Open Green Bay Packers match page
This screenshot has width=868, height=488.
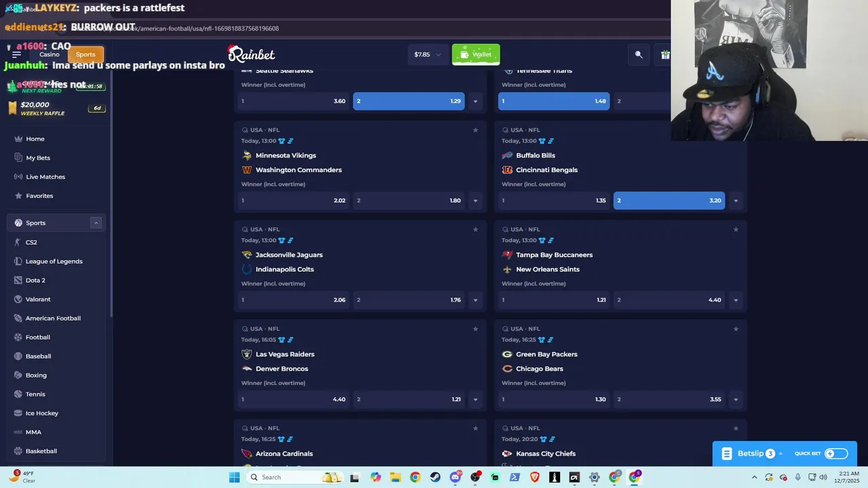click(x=547, y=354)
